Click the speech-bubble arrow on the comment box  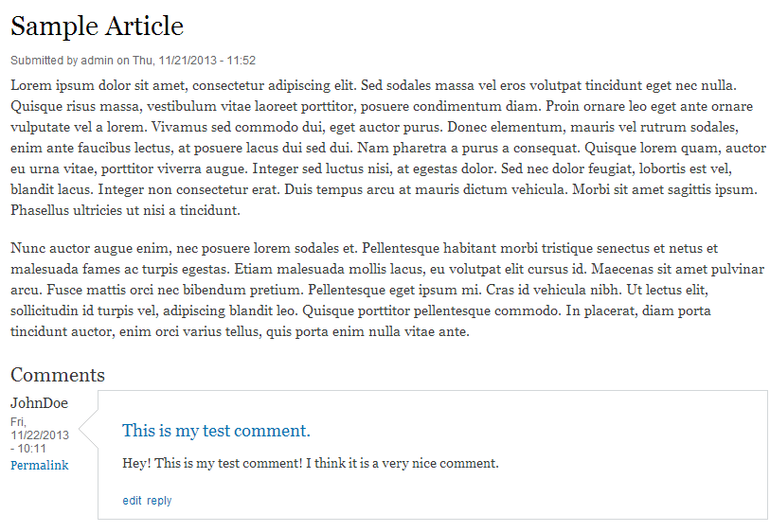pos(88,432)
